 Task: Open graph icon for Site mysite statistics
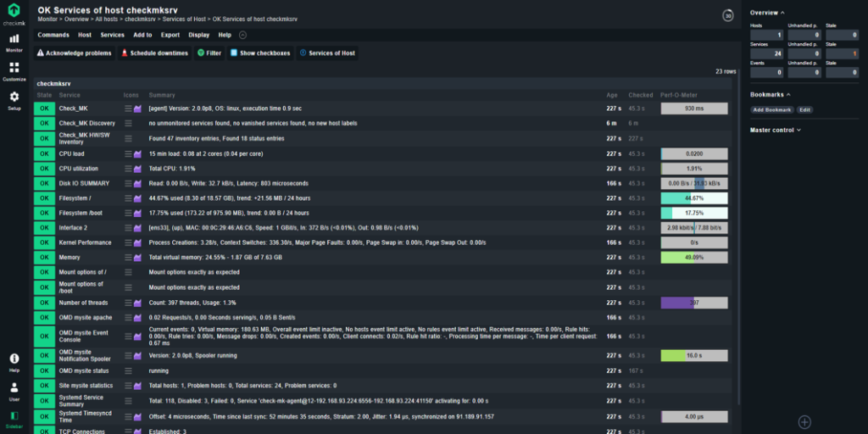point(138,386)
